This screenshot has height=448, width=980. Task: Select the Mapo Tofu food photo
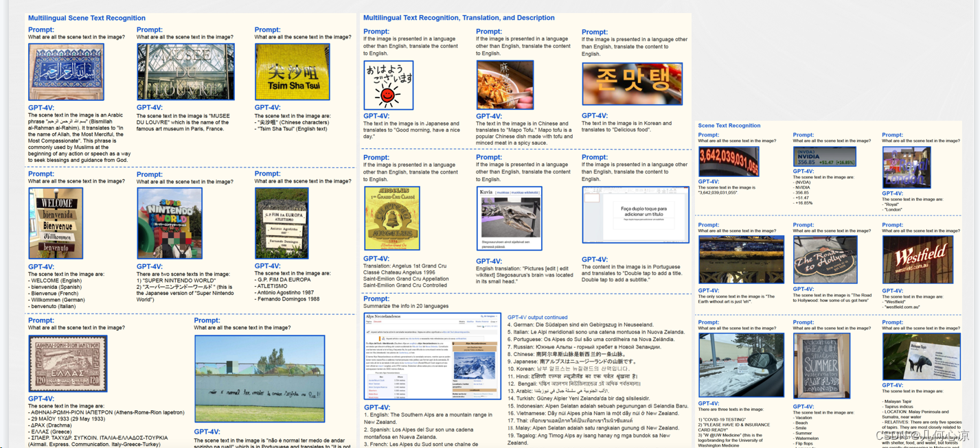(505, 85)
